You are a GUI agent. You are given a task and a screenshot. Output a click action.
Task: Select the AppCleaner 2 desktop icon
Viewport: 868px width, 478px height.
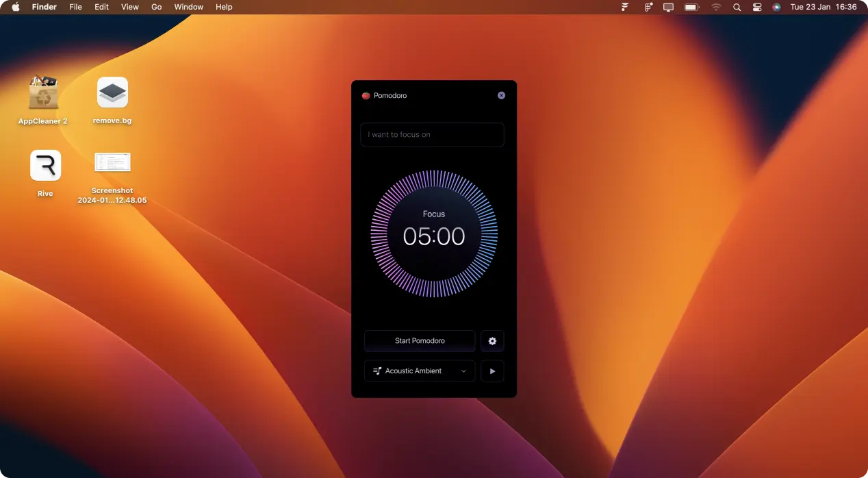[x=43, y=92]
